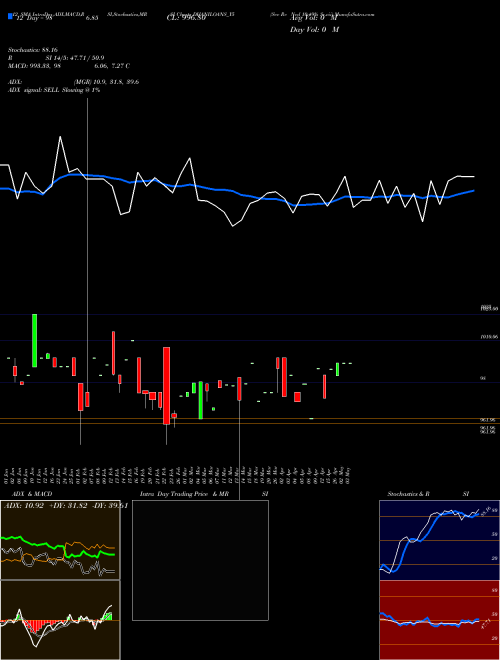The width and height of the screenshot is (500, 660).
Task: Click the MACD: 993.33 values line
Action: [69, 66]
